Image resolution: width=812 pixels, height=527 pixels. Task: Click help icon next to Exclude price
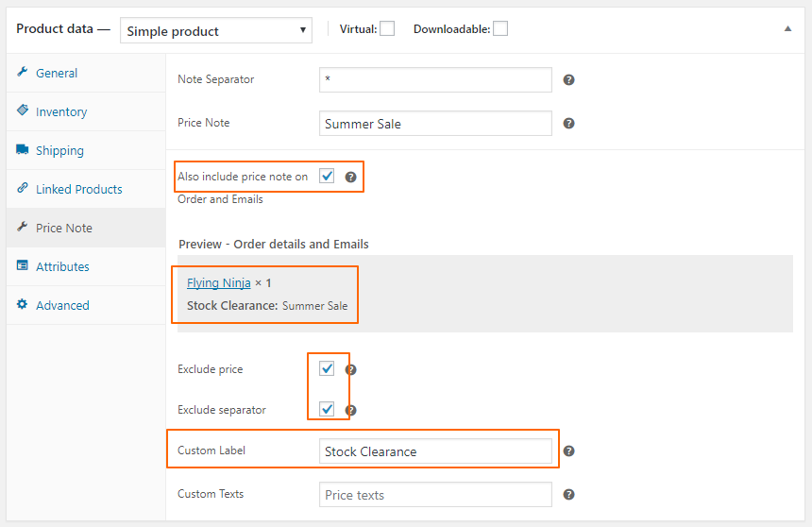pyautogui.click(x=351, y=370)
